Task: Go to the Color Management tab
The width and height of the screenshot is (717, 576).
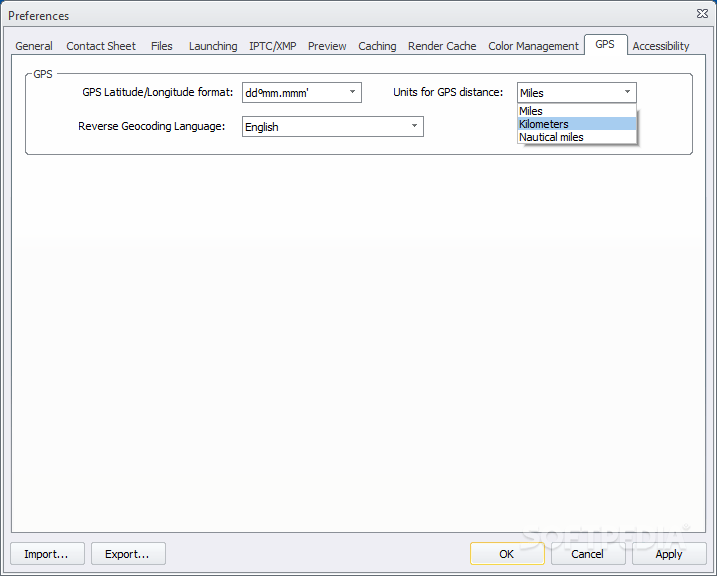Action: coord(533,46)
